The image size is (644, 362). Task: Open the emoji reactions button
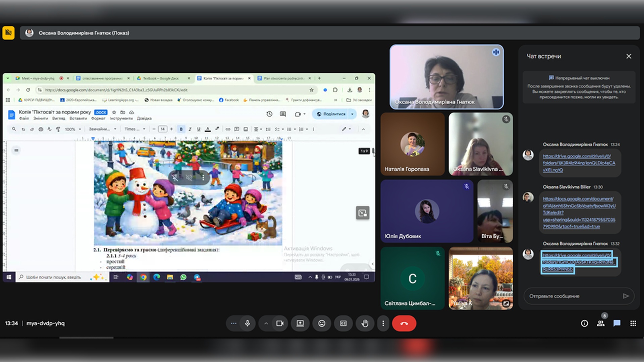[x=322, y=323]
